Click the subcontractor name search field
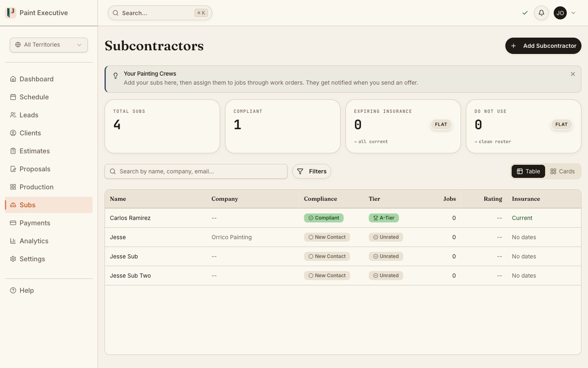This screenshot has width=588, height=368. [x=196, y=171]
